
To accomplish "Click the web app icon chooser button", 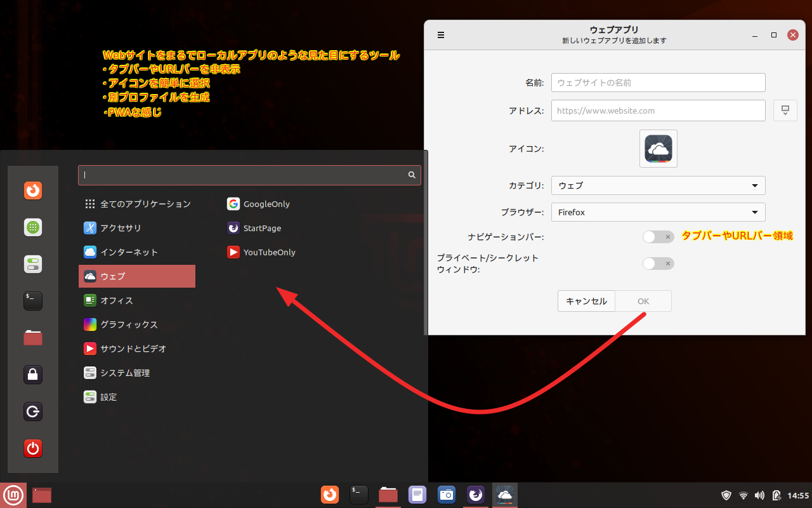I will [658, 149].
